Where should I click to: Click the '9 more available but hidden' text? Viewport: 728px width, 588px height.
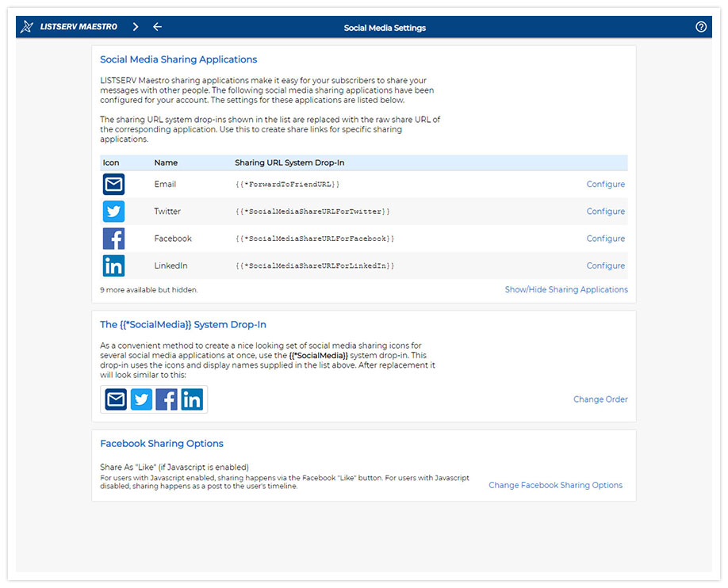(x=148, y=290)
